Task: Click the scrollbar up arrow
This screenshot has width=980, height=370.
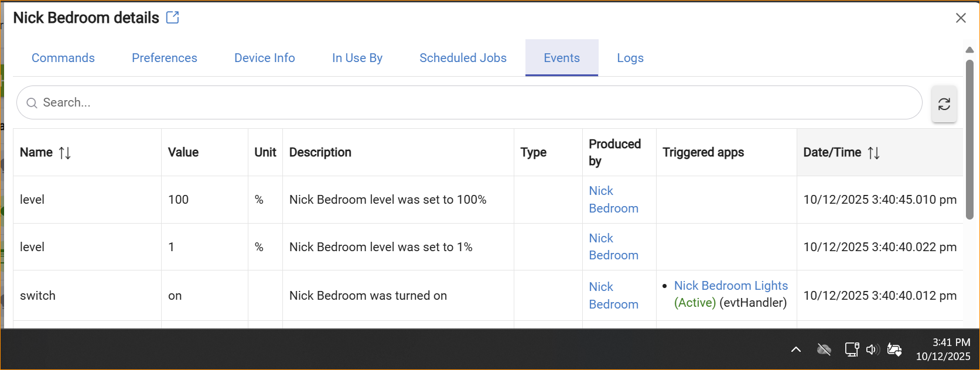Action: coord(969,50)
